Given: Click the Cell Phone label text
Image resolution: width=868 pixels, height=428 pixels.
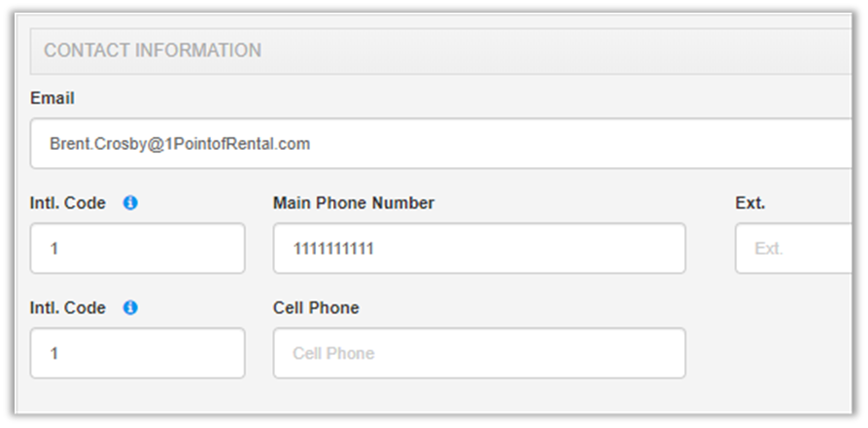Looking at the screenshot, I should 316,307.
